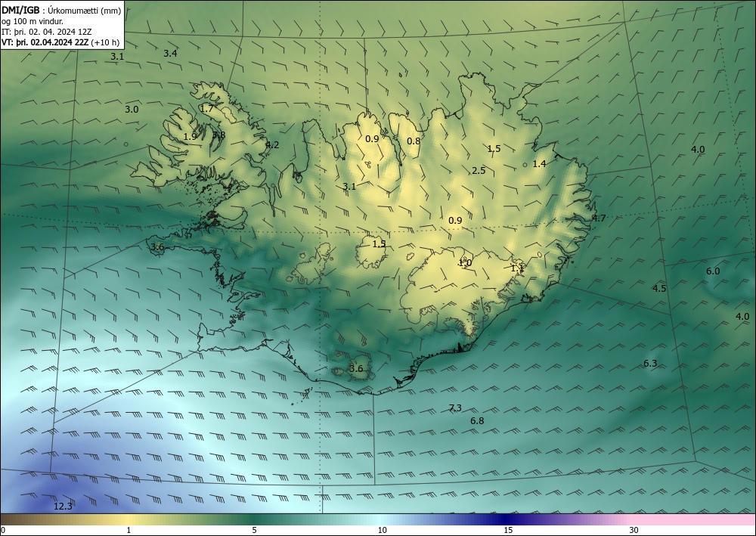The width and height of the screenshot is (756, 536).
Task: Select the 1.4 map value
Action: click(x=539, y=164)
